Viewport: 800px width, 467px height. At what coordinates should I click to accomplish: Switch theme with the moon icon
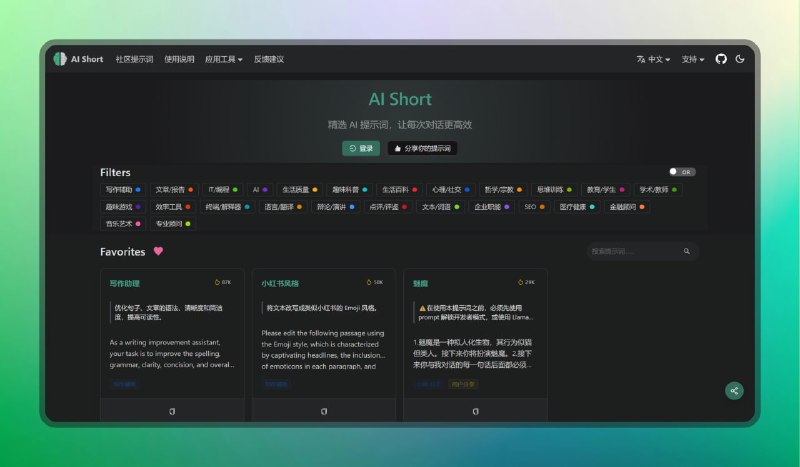[x=740, y=59]
